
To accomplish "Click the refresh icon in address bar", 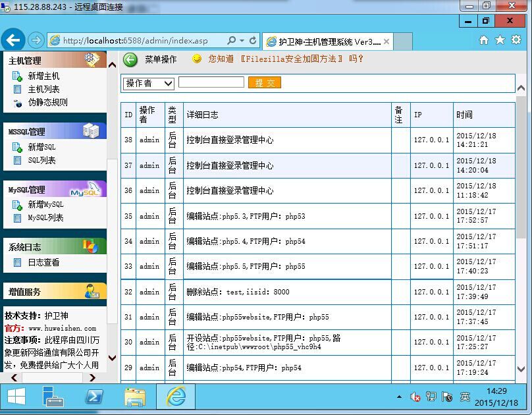I will (253, 41).
